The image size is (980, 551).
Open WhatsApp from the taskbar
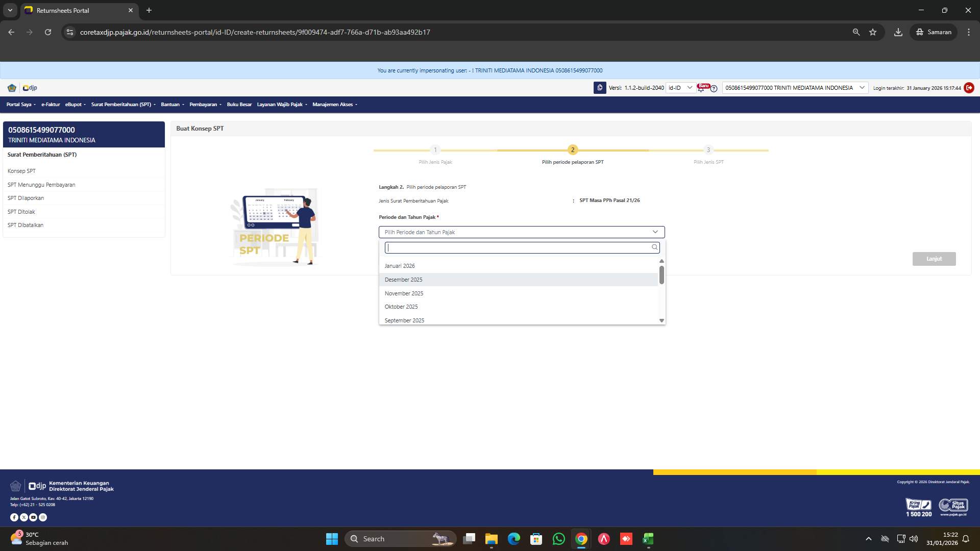(558, 539)
